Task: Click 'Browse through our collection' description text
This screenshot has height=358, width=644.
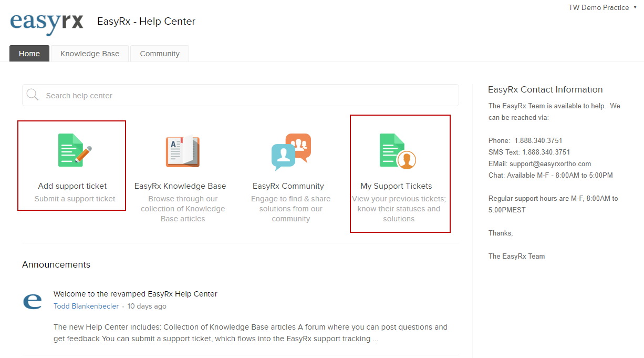Action: (183, 209)
